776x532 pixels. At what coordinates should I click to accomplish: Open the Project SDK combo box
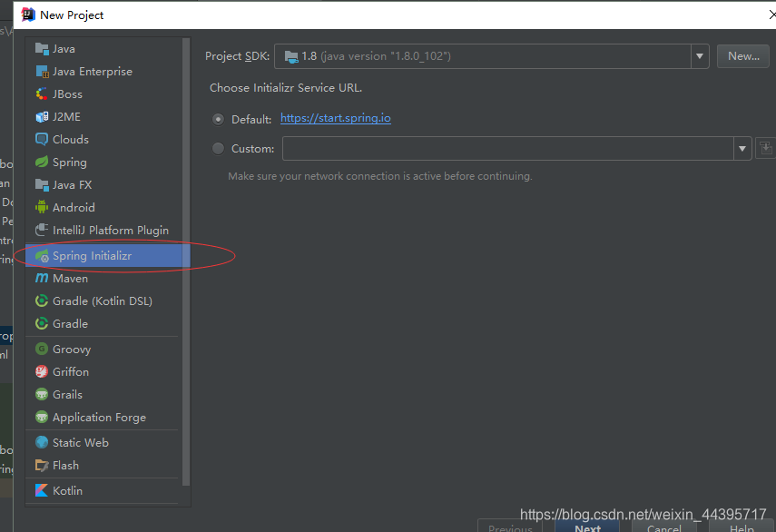tap(491, 56)
